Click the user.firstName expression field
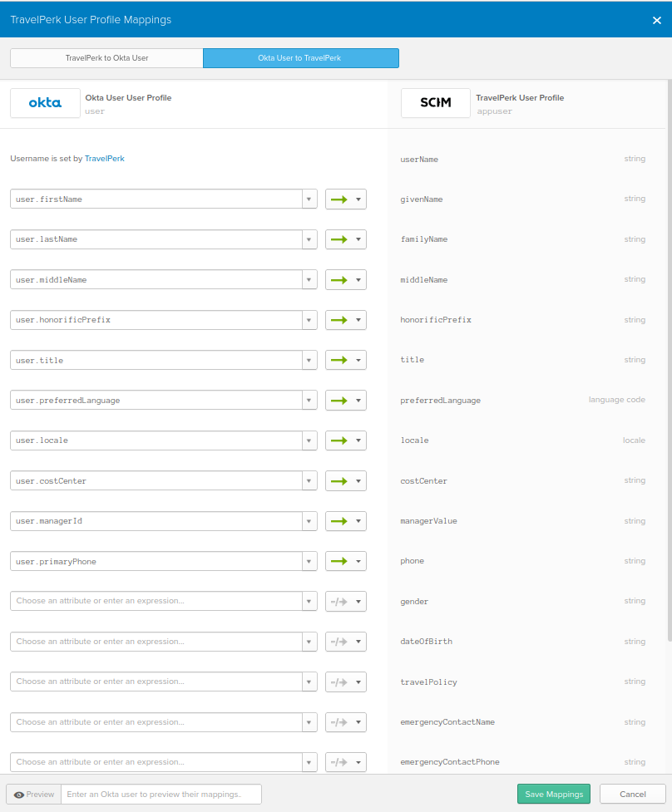The height and width of the screenshot is (812, 672). click(156, 199)
